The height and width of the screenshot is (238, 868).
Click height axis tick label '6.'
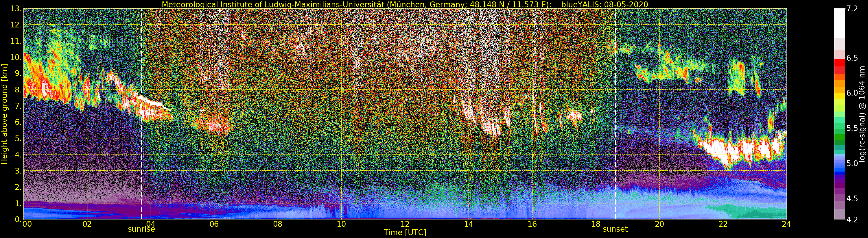coord(18,122)
